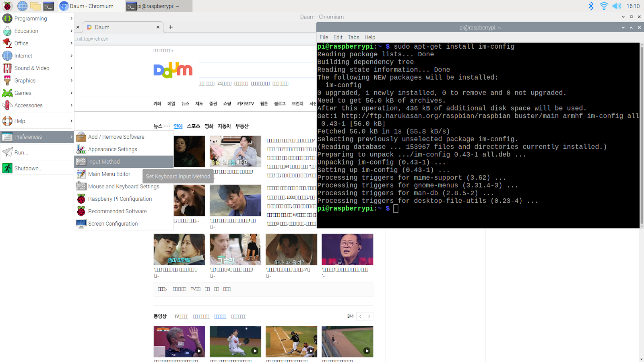The image size is (644, 362).
Task: Go to previous video page arrow
Action: (360, 317)
